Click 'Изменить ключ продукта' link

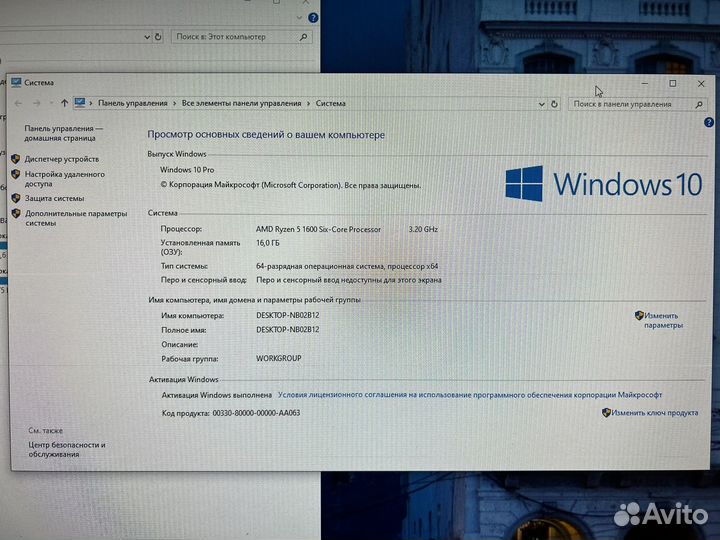(654, 412)
